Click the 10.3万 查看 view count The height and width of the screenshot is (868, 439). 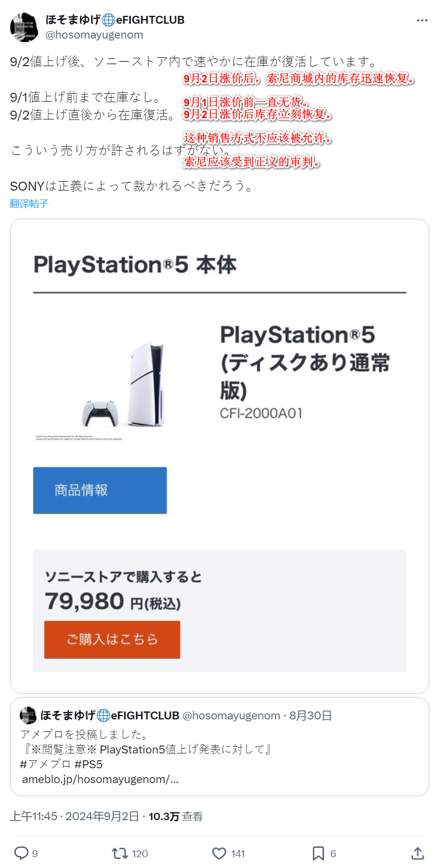[x=175, y=816]
